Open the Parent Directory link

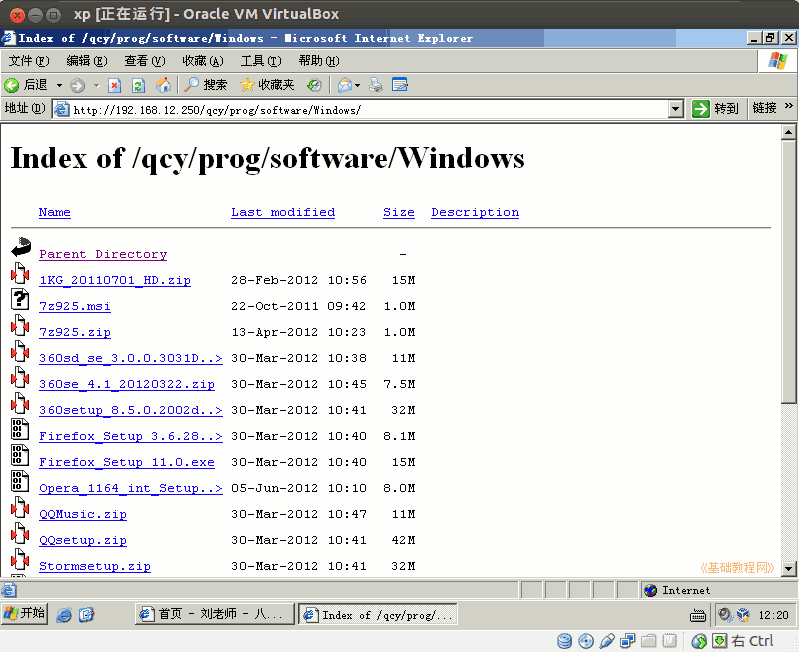point(103,254)
